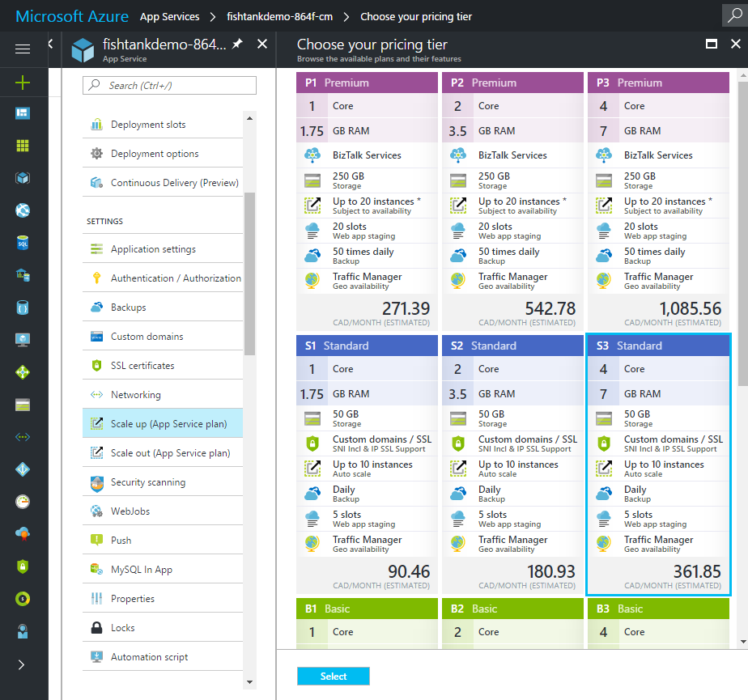Open Automation script
Screen dimensions: 748x700
163,656
